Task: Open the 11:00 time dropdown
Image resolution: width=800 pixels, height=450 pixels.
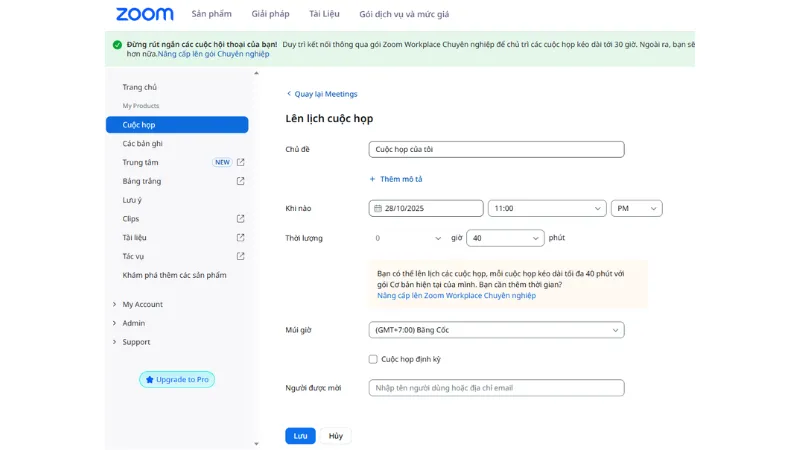Action: pyautogui.click(x=547, y=208)
